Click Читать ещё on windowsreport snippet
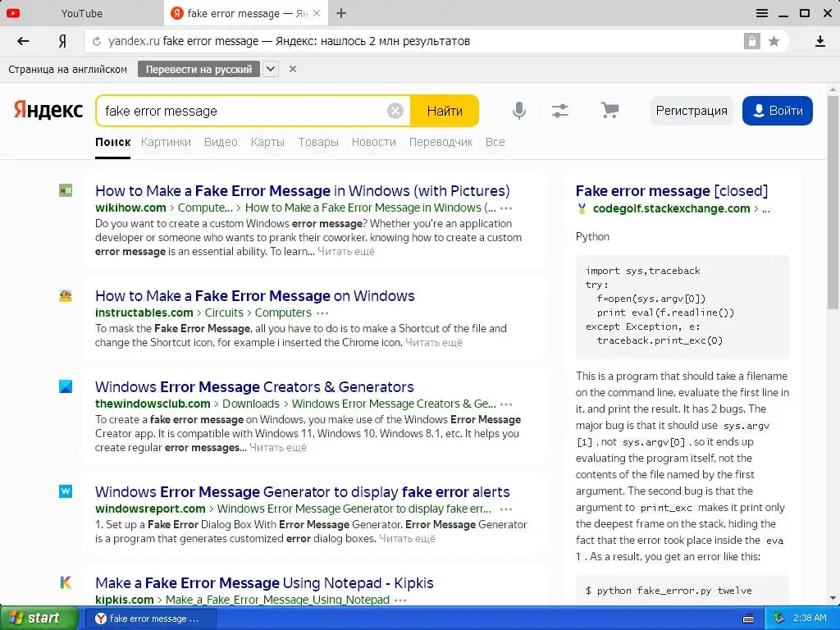This screenshot has width=840, height=630. (407, 538)
